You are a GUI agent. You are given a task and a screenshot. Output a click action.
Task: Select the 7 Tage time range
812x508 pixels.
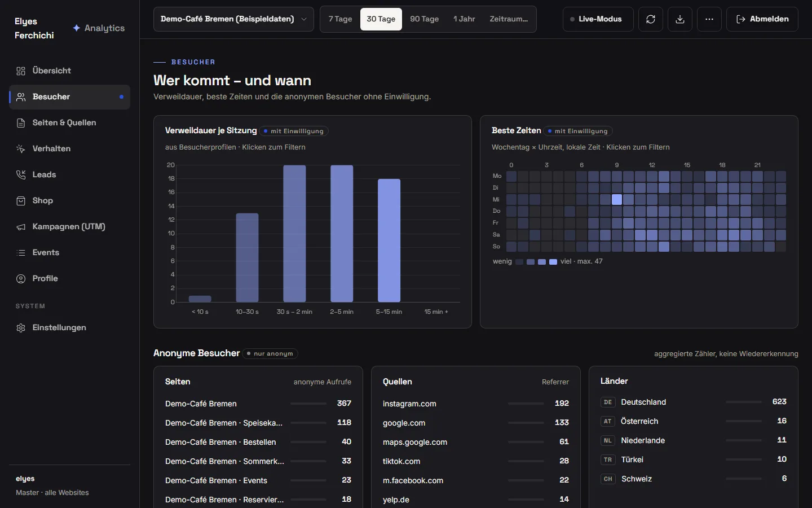pyautogui.click(x=340, y=19)
